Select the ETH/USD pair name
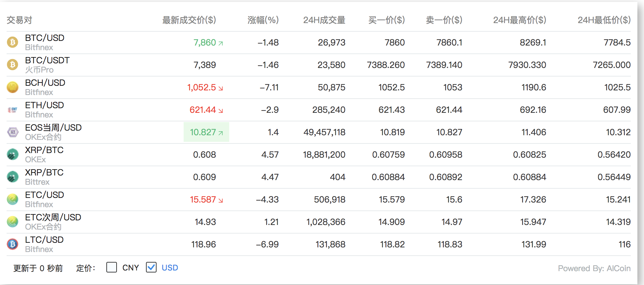644x285 pixels. pos(45,105)
